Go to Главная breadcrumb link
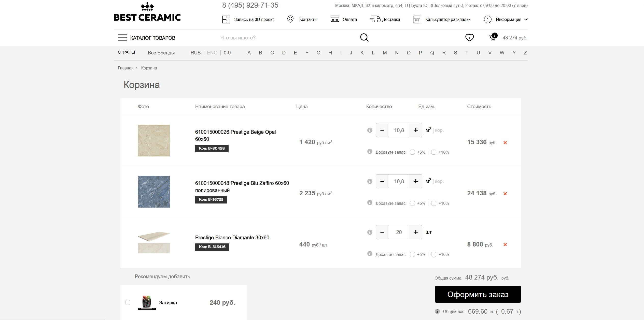 coord(125,68)
